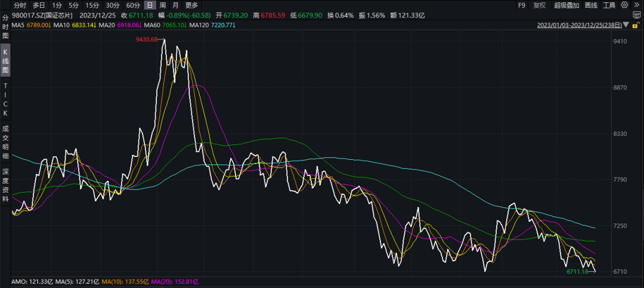Image resolution: width=644 pixels, height=288 pixels.
Task: Open the 更多 periods menu
Action: (x=191, y=5)
